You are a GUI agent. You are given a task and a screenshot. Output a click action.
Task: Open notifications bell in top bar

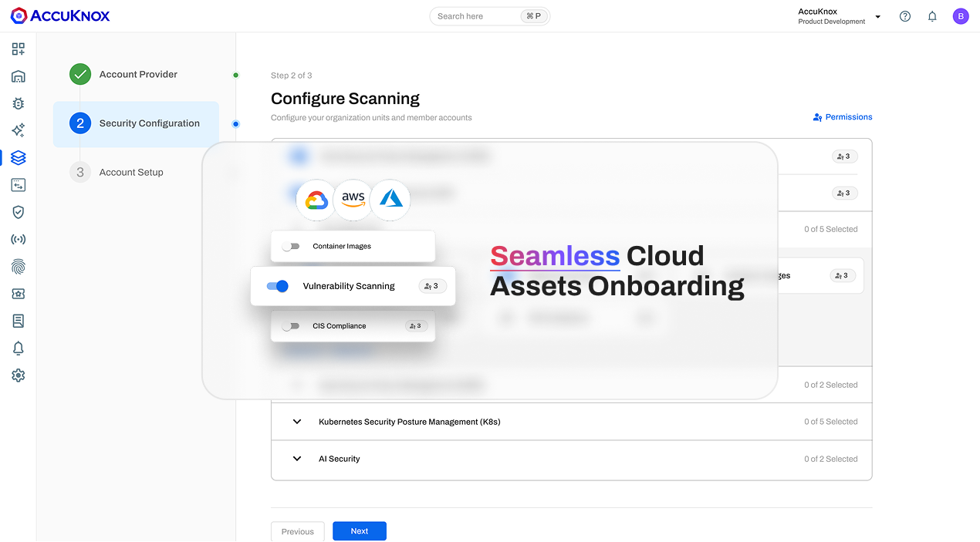click(932, 16)
